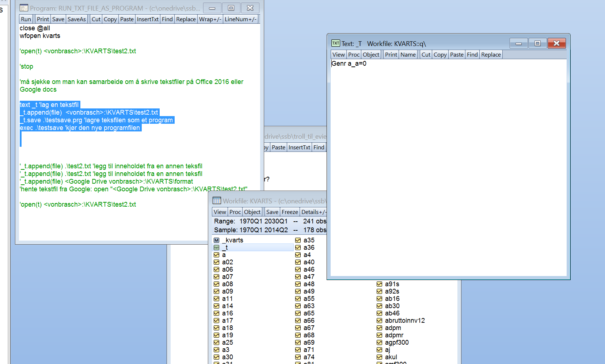Click Copy in the program window toolbar
Viewport: 605px width, 364px height.
click(x=110, y=19)
